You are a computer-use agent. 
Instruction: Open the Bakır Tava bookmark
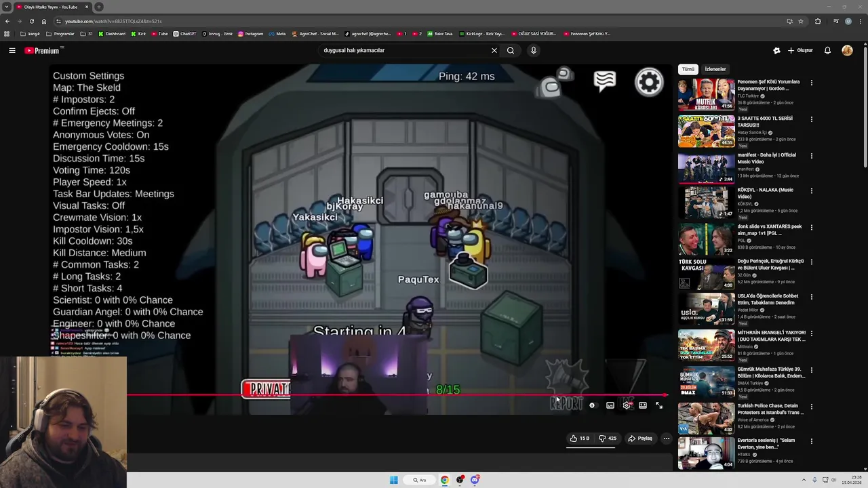click(x=439, y=34)
